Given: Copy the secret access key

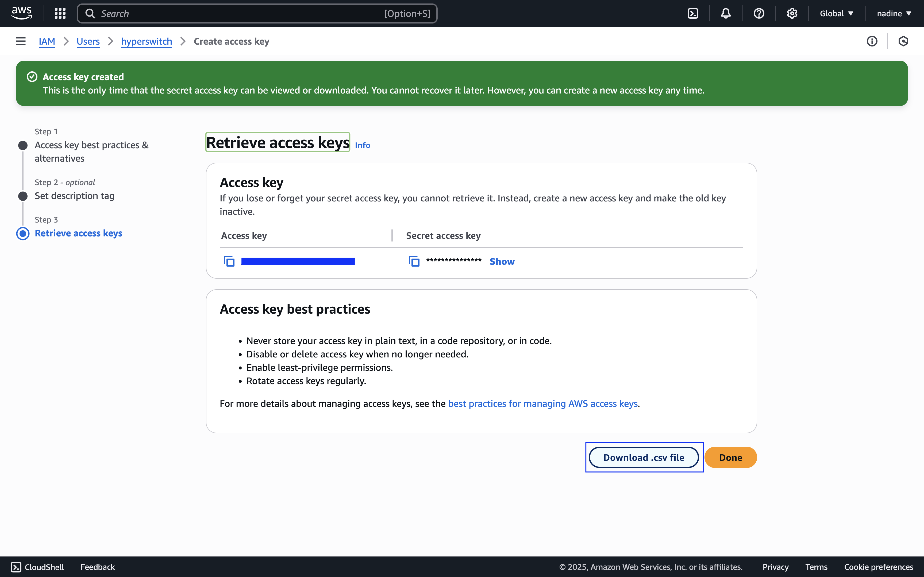Looking at the screenshot, I should tap(414, 262).
